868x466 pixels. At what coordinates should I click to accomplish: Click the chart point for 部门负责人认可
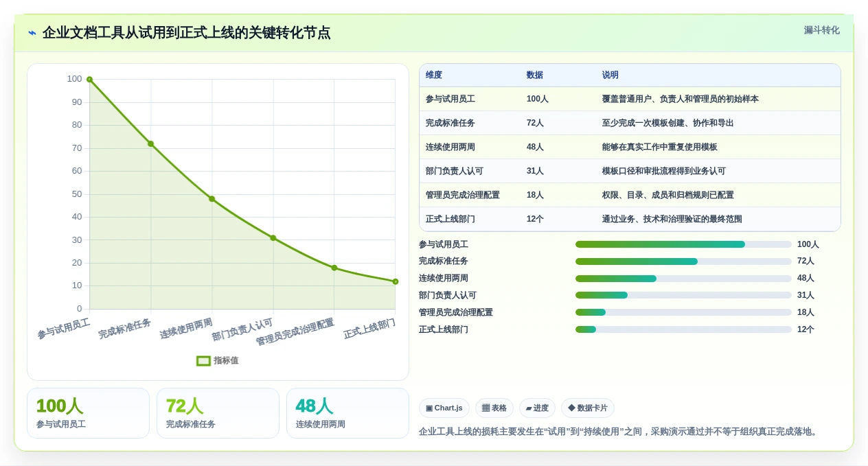pyautogui.click(x=273, y=238)
